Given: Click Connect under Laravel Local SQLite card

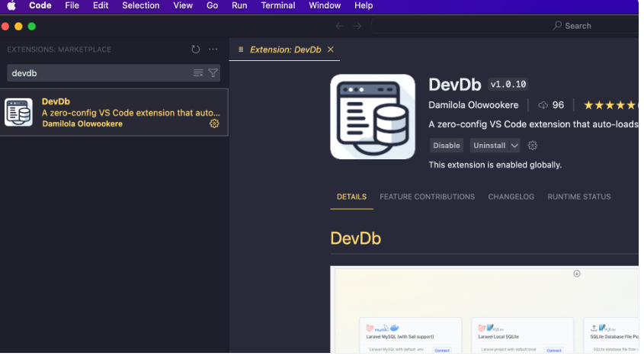Looking at the screenshot, I should (x=554, y=351).
